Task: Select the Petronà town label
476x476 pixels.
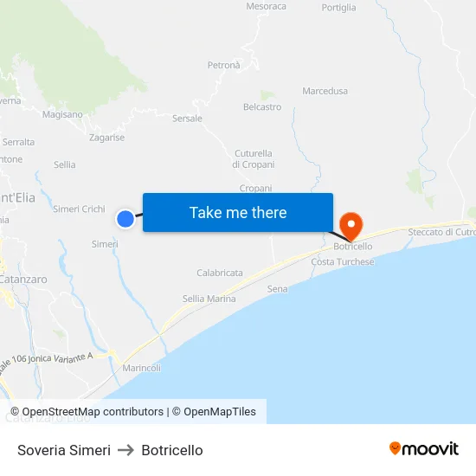Action: (224, 65)
